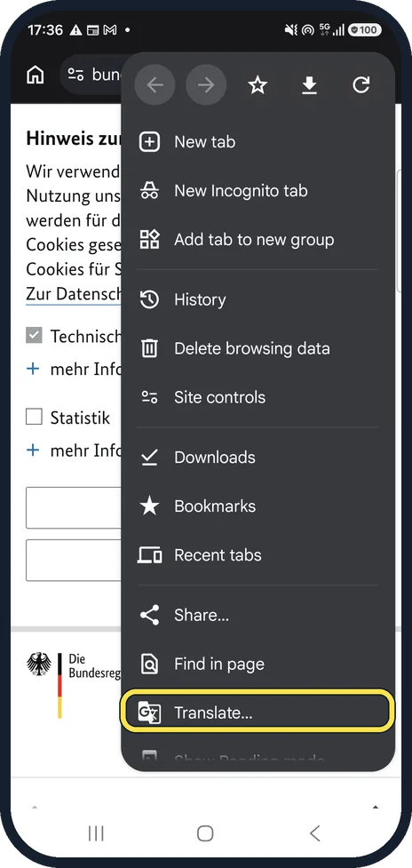The height and width of the screenshot is (868, 412).
Task: Tap Android back navigation button
Action: coord(314,832)
